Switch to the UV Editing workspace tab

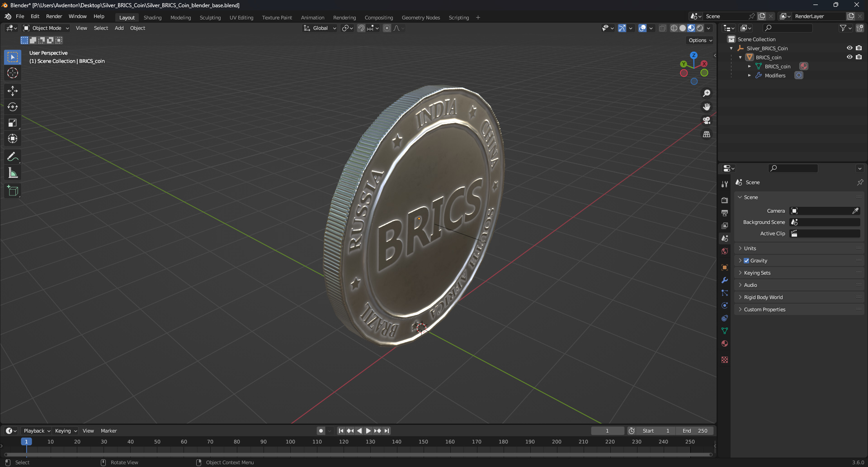point(241,18)
